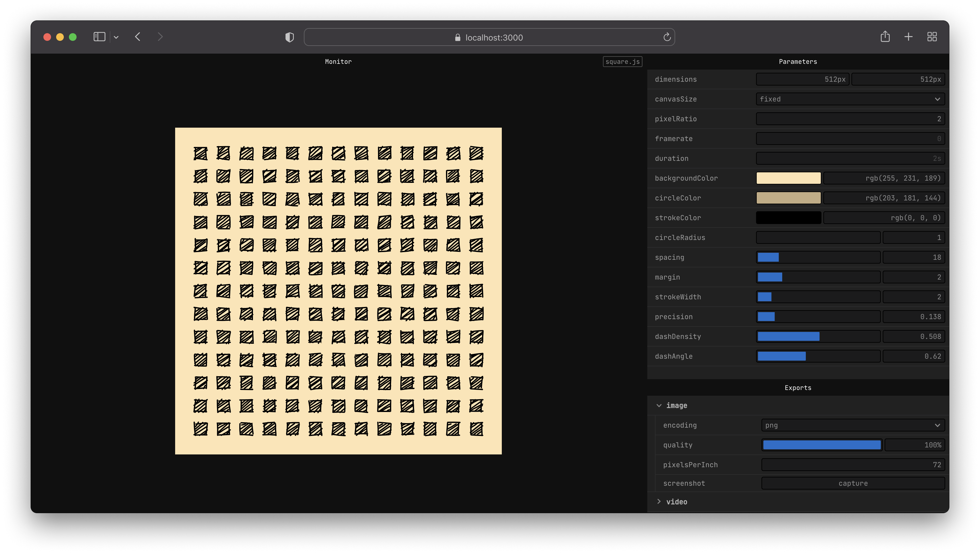The image size is (980, 554).
Task: Click the forward navigation arrow
Action: point(160,37)
